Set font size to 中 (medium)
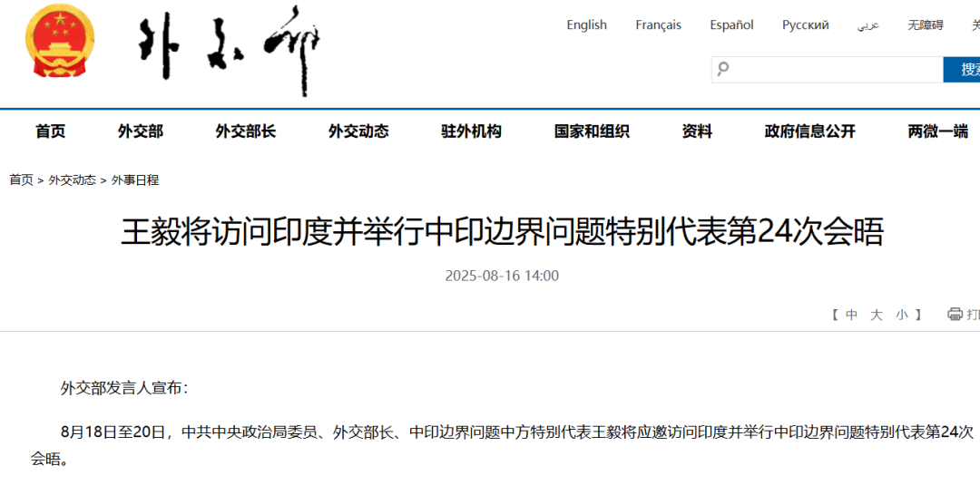This screenshot has height=485, width=980. click(x=851, y=315)
